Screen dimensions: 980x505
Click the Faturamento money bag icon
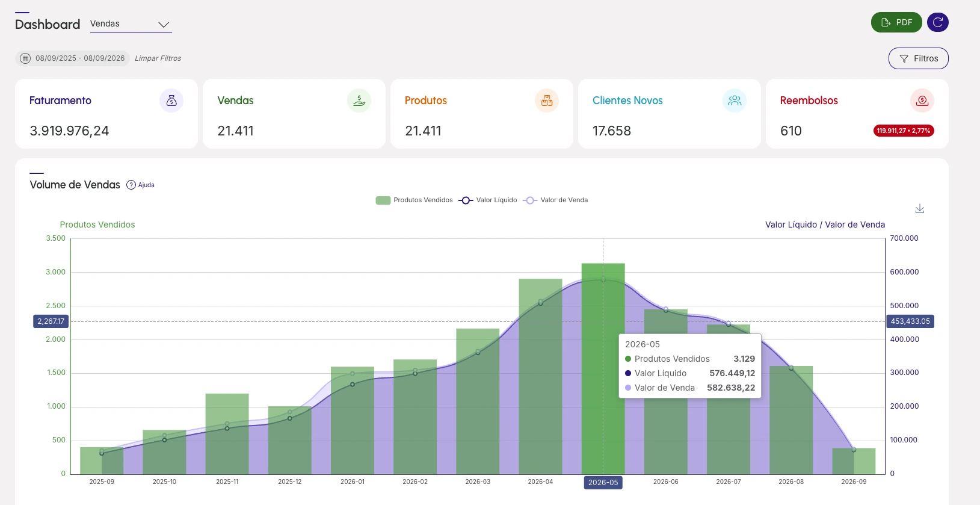pos(171,101)
